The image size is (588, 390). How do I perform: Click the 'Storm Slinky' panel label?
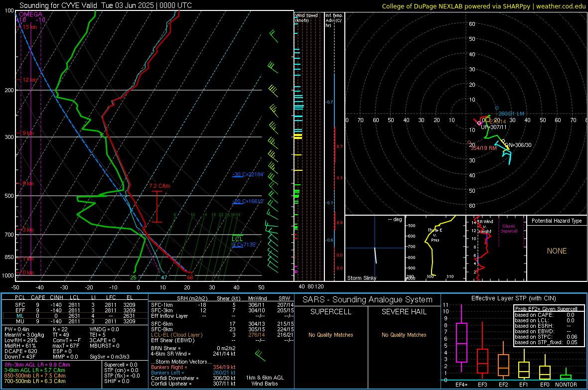(x=362, y=278)
